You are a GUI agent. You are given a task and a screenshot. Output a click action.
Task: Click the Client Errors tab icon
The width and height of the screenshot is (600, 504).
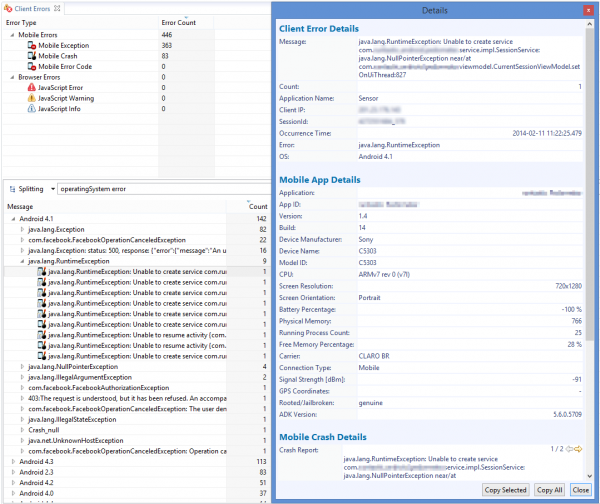[x=8, y=8]
